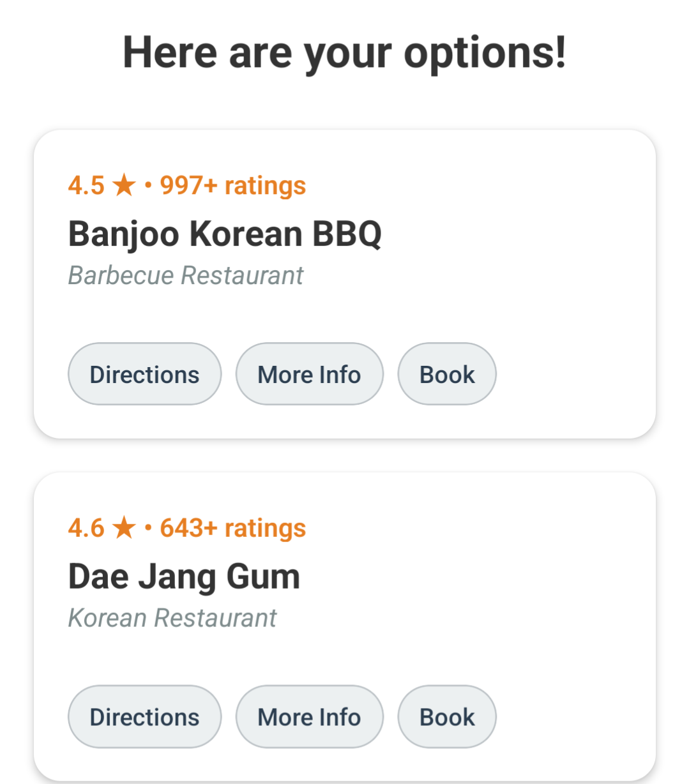Select the Banjoo Korean BBQ restaurant name
This screenshot has width=689, height=784.
click(225, 234)
